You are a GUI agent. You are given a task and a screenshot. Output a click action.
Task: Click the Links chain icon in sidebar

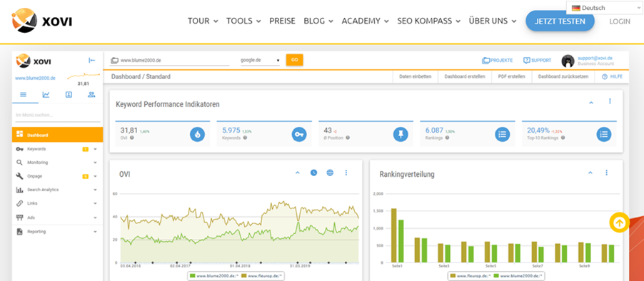19,203
